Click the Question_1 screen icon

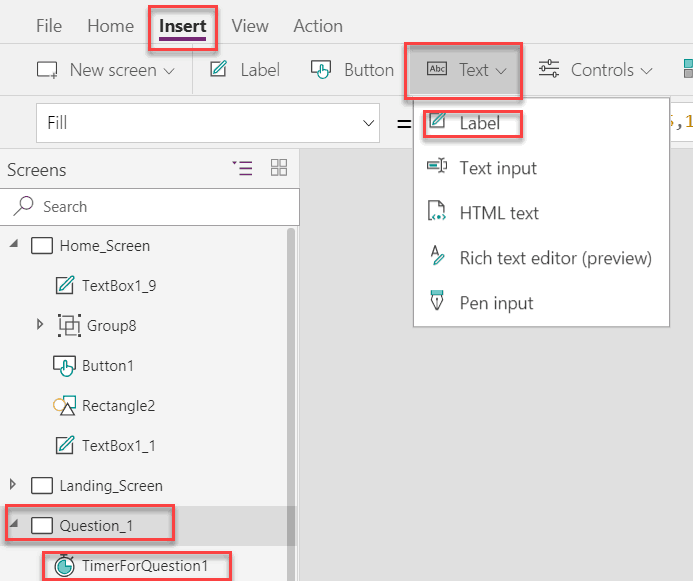point(42,525)
